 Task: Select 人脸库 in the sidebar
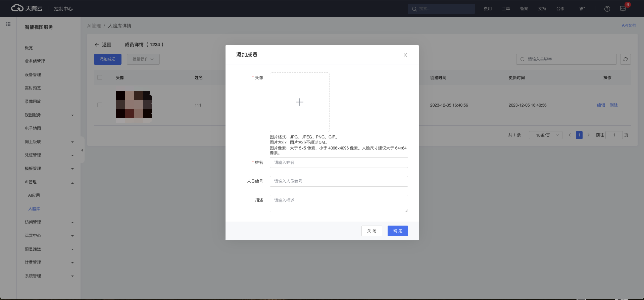[34, 209]
